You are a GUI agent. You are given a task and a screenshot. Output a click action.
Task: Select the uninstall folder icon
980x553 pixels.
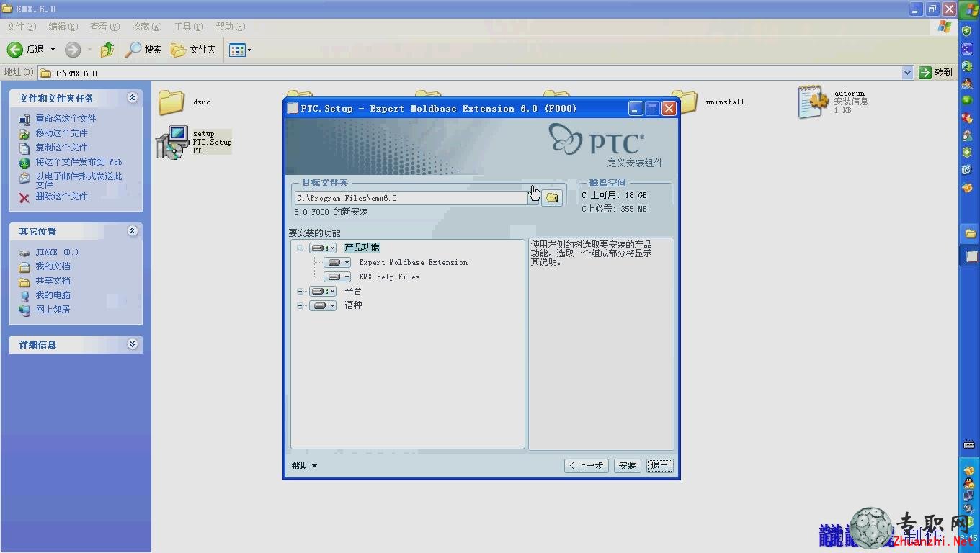click(685, 102)
